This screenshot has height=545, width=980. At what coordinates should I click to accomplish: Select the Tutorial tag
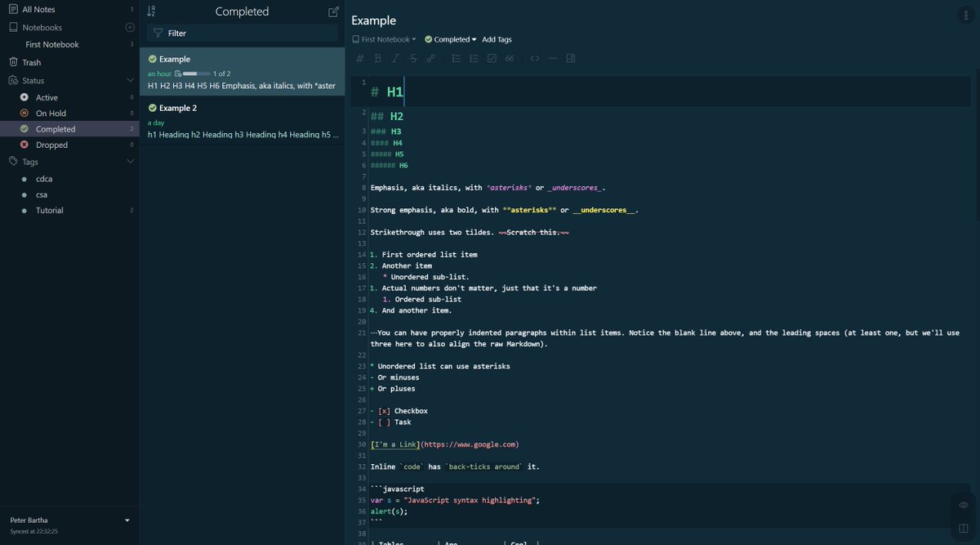tap(69, 210)
